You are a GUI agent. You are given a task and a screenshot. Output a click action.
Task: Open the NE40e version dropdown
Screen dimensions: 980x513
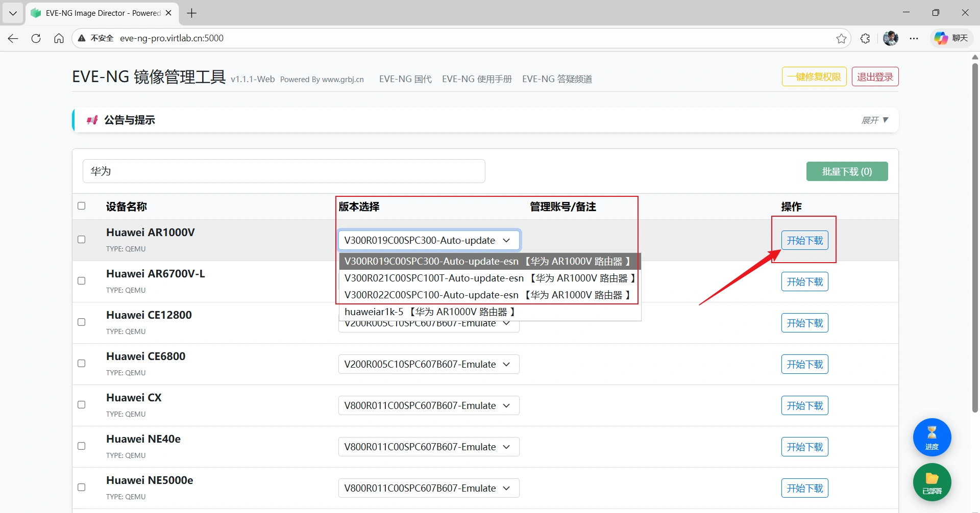429,447
